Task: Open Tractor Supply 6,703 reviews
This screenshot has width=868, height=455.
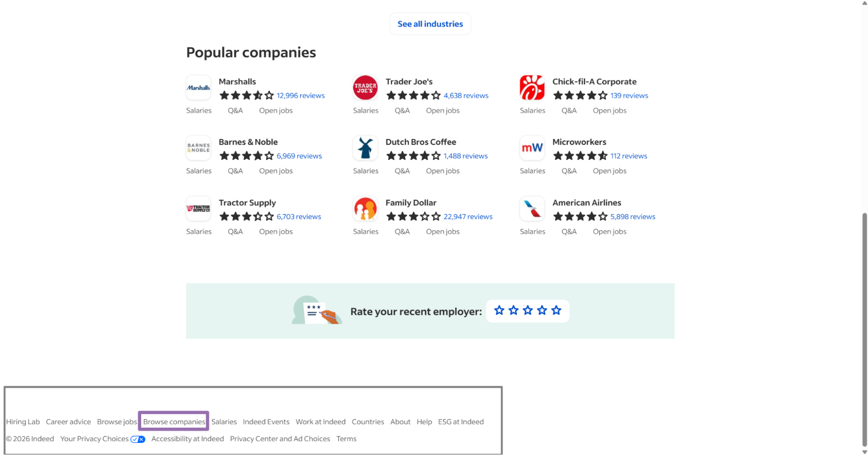Action: click(299, 217)
